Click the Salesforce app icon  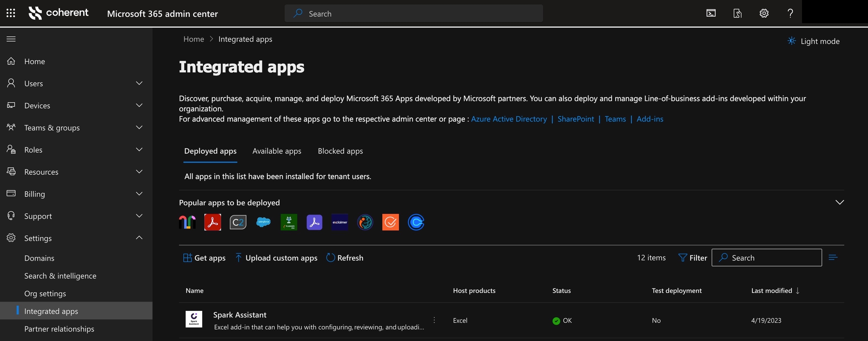coord(263,222)
